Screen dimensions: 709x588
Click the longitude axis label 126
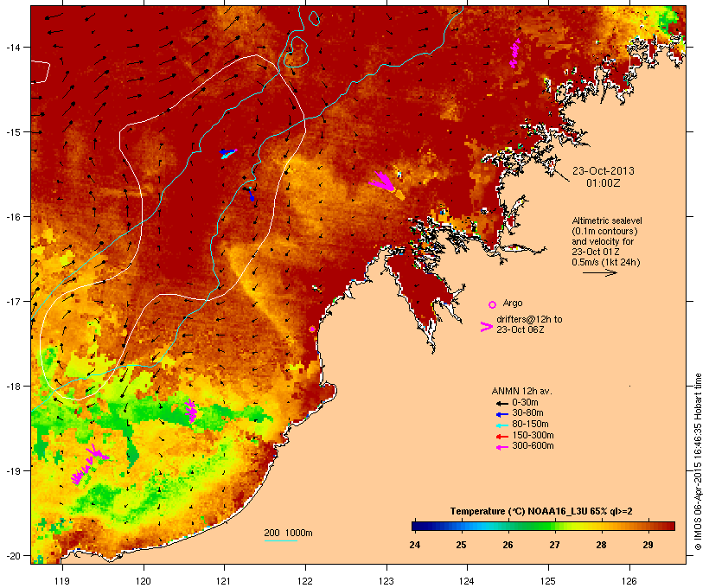point(629,581)
